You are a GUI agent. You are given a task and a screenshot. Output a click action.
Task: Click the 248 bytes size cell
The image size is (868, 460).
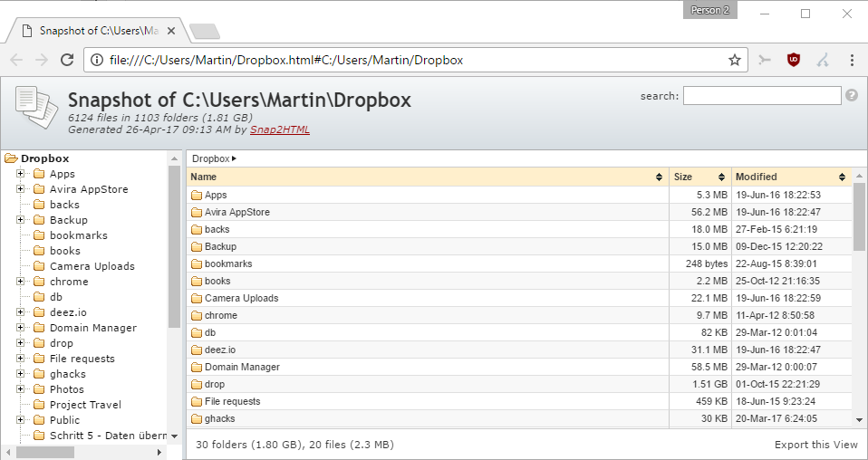pos(707,264)
